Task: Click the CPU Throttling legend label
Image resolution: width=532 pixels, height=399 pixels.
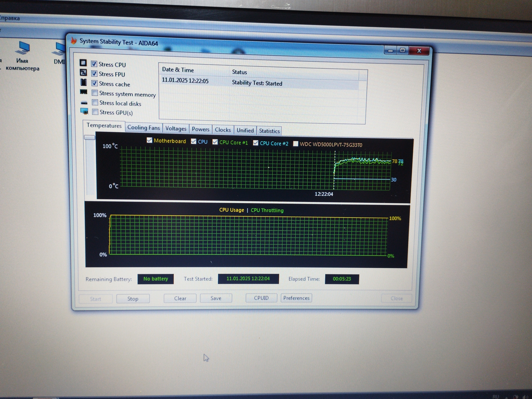Action: [267, 210]
